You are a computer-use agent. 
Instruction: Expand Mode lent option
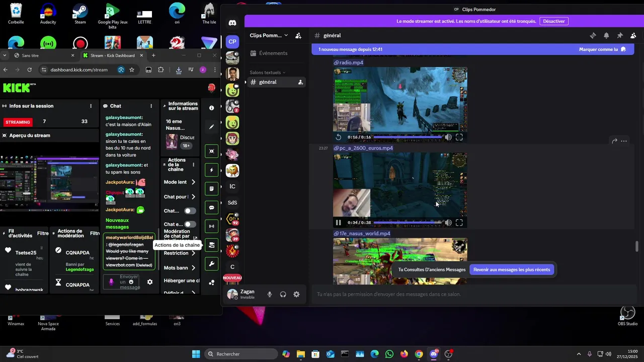tap(193, 182)
